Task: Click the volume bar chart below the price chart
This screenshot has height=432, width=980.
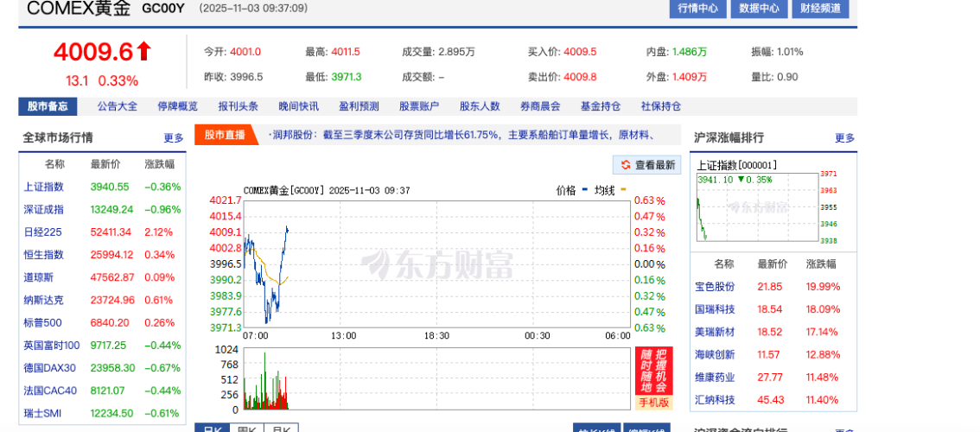Action: 437,379
